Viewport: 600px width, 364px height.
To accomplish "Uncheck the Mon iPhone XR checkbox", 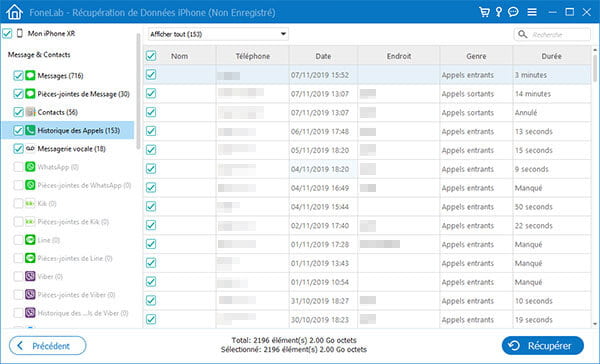I will pyautogui.click(x=7, y=33).
